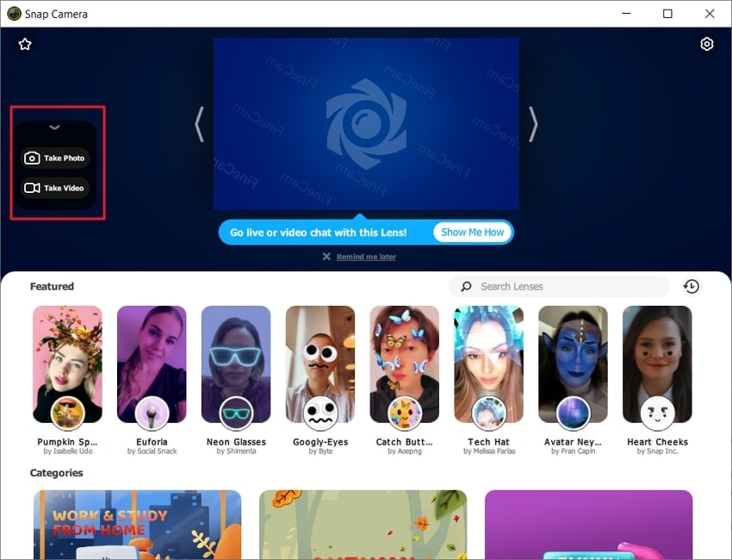The height and width of the screenshot is (560, 732).
Task: Select Catch Butt... lens thumbnail
Action: click(404, 364)
